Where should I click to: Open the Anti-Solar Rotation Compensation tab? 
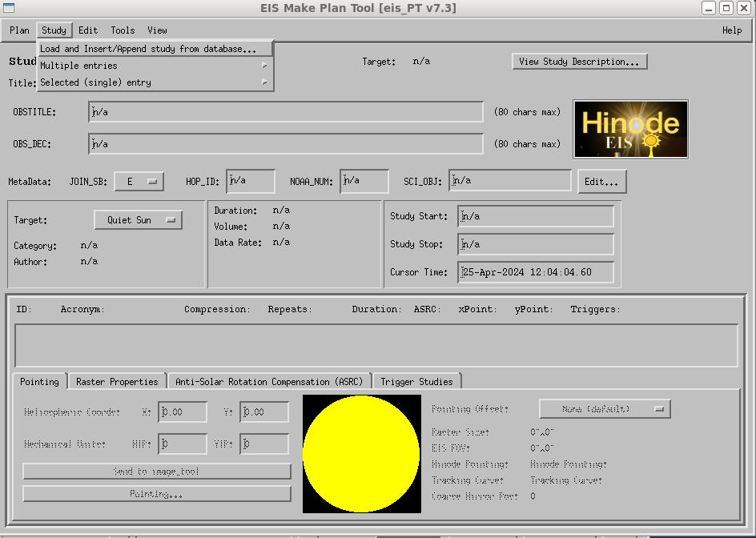[268, 382]
